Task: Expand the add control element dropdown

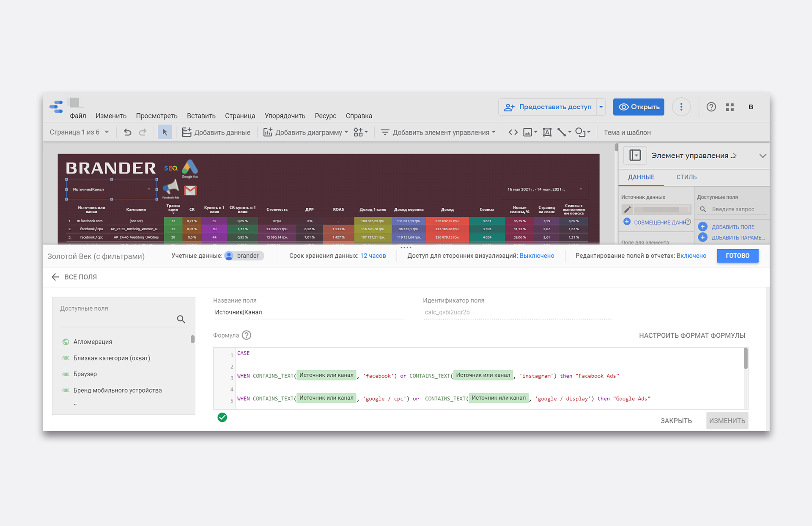Action: click(x=439, y=132)
